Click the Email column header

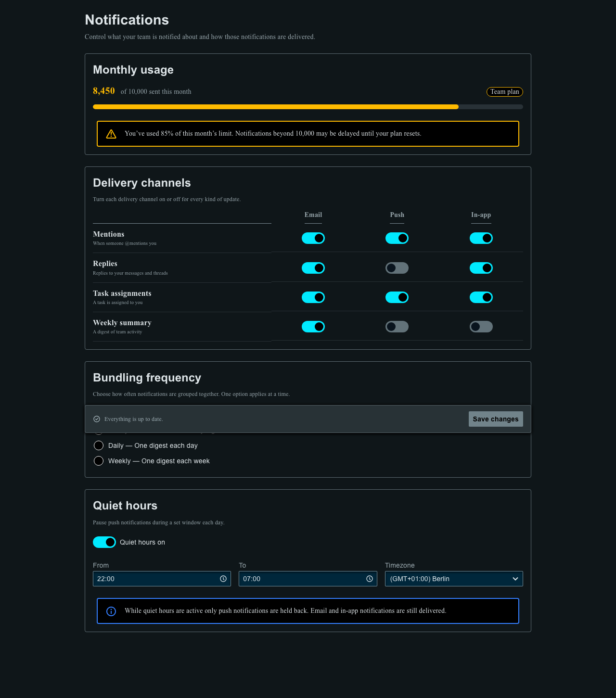[313, 215]
